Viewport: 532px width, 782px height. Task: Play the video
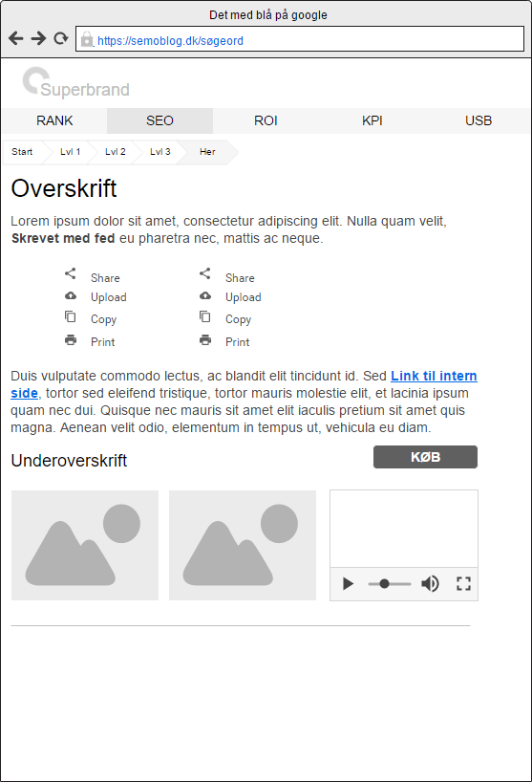click(x=349, y=583)
